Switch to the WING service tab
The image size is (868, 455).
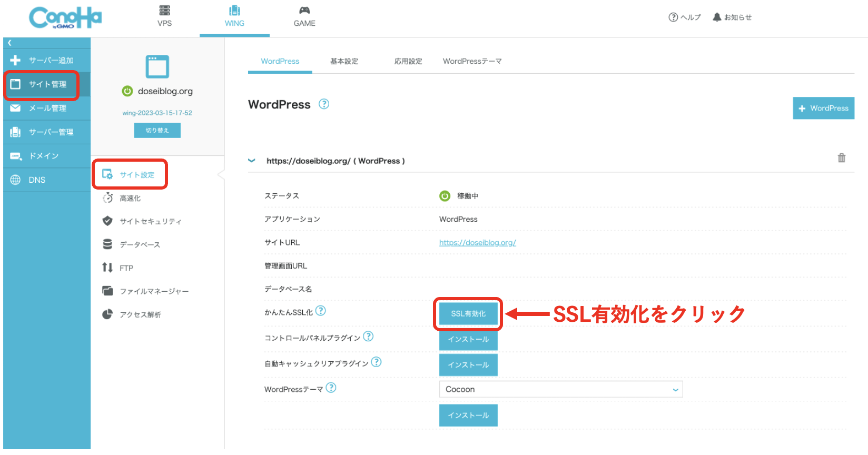pos(234,16)
